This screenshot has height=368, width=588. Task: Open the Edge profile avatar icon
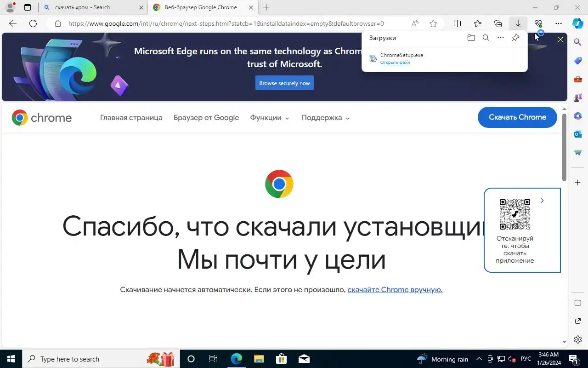(10, 7)
